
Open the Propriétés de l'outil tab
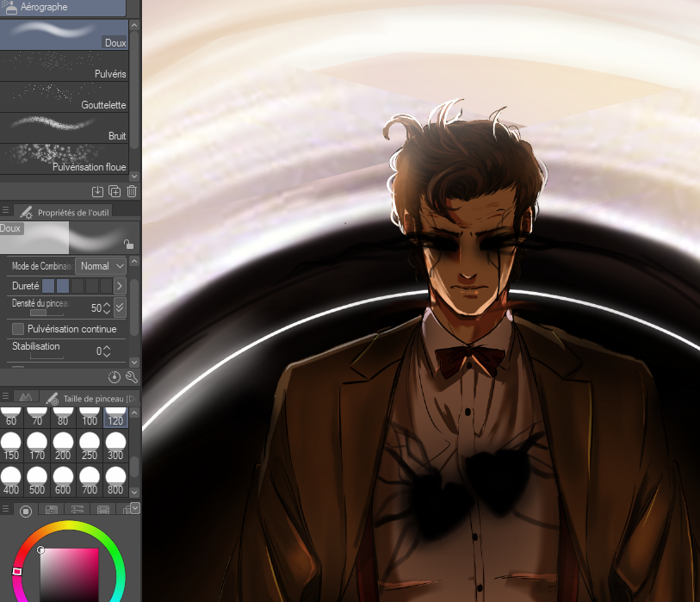[65, 213]
